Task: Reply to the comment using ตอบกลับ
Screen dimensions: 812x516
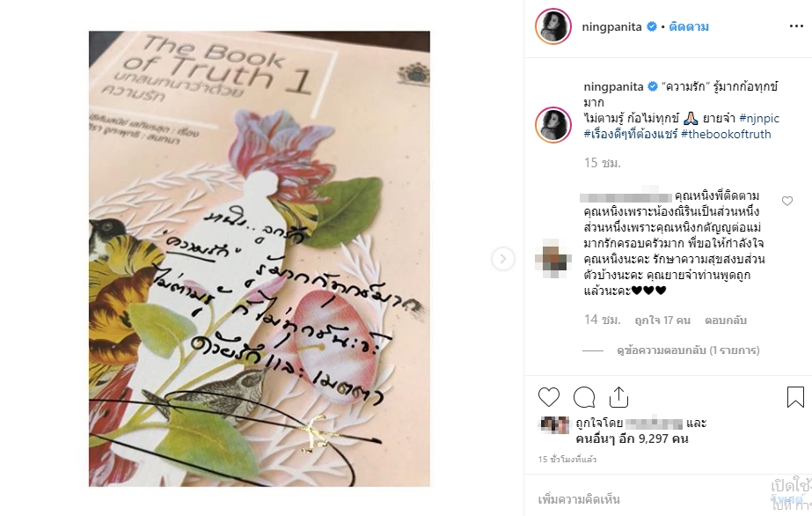Action: (x=725, y=321)
